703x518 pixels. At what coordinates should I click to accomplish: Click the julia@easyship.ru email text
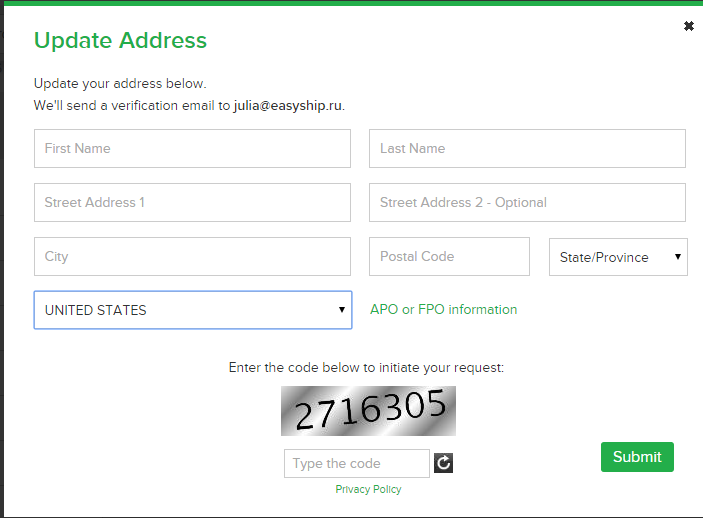coord(288,105)
